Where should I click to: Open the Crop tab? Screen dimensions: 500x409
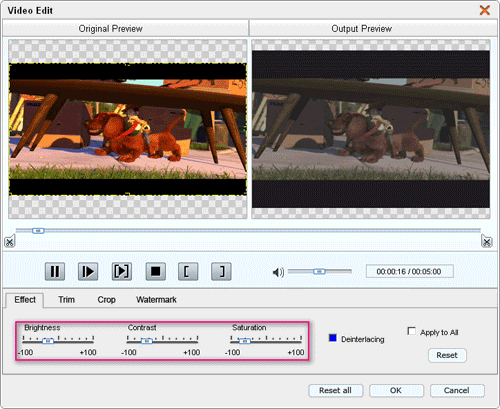pyautogui.click(x=106, y=300)
